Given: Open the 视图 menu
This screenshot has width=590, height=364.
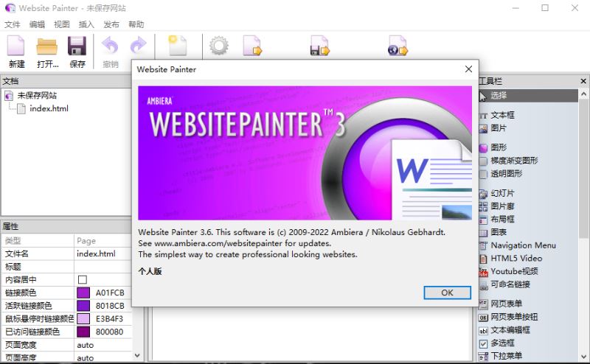Looking at the screenshot, I should pos(62,24).
